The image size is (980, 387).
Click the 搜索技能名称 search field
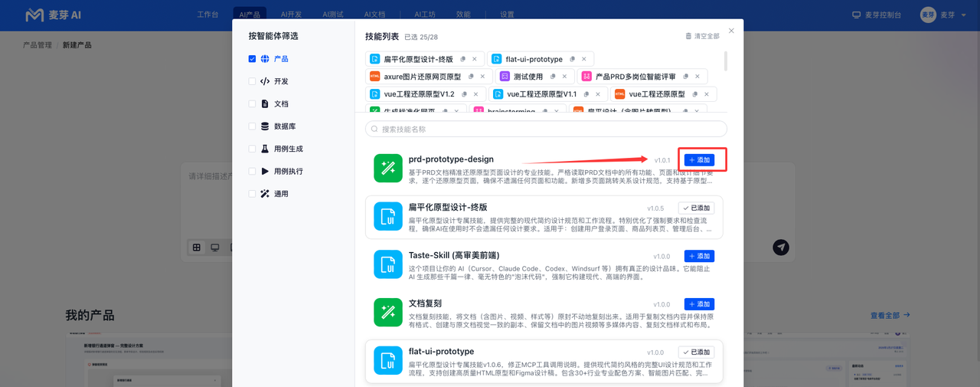[x=546, y=129]
